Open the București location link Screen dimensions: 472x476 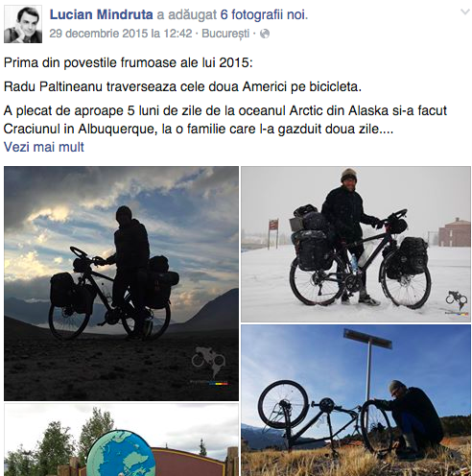225,34
